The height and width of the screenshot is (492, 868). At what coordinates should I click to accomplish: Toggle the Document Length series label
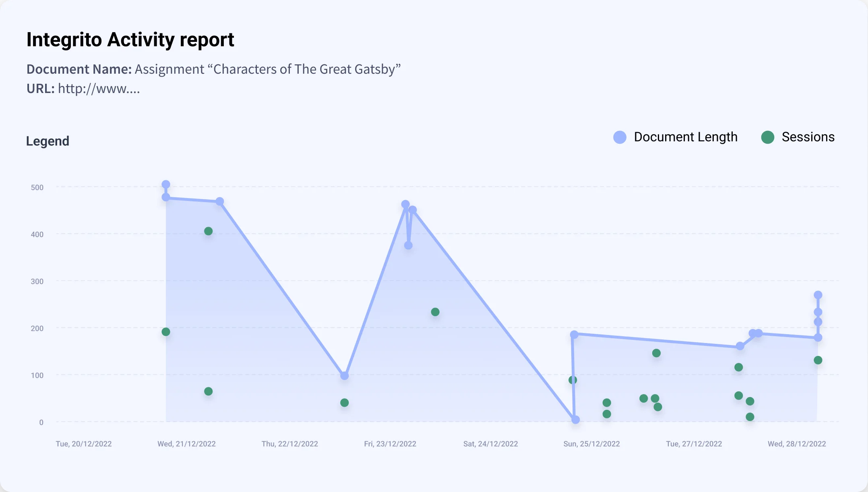[685, 137]
